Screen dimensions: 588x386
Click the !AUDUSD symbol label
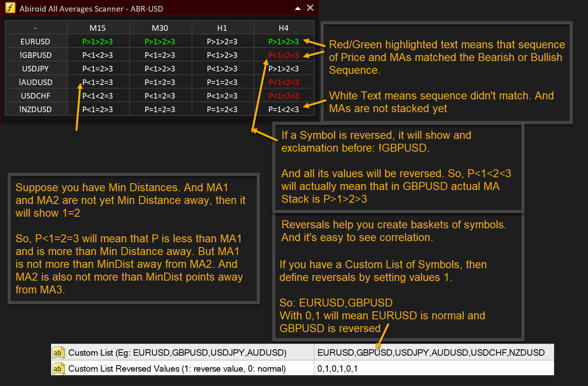click(x=36, y=82)
